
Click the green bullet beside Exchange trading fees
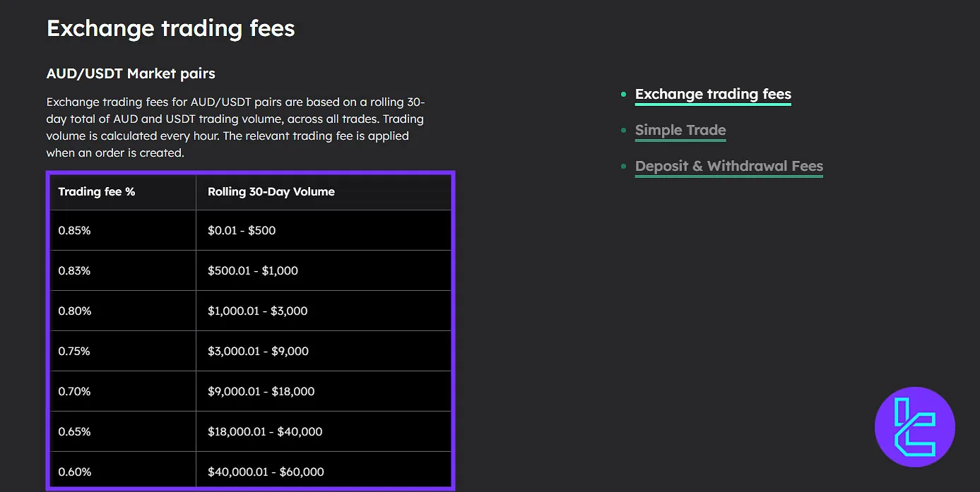coord(622,94)
